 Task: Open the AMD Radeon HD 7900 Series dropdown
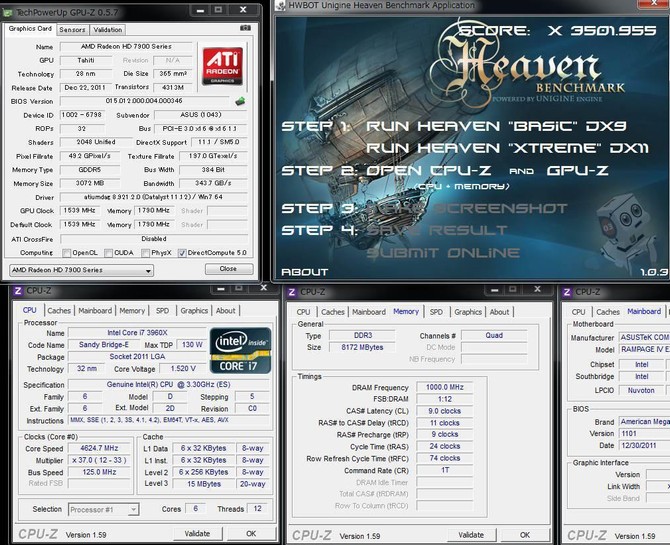coord(81,270)
